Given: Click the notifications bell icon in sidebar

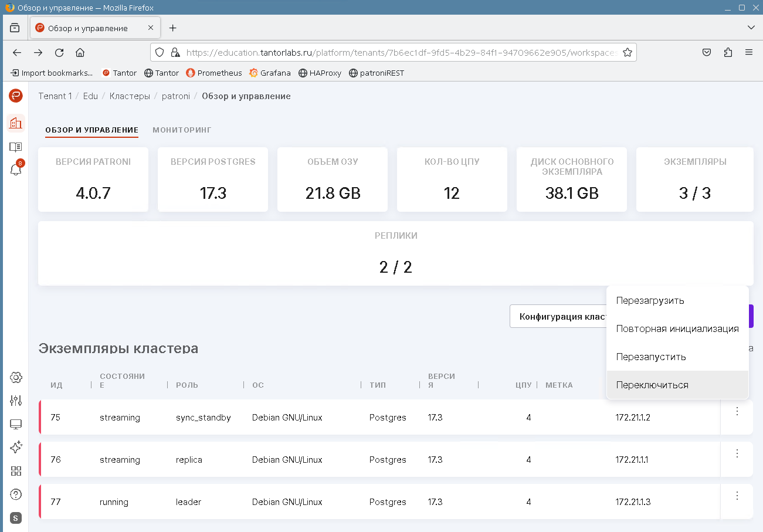Looking at the screenshot, I should click(x=16, y=170).
